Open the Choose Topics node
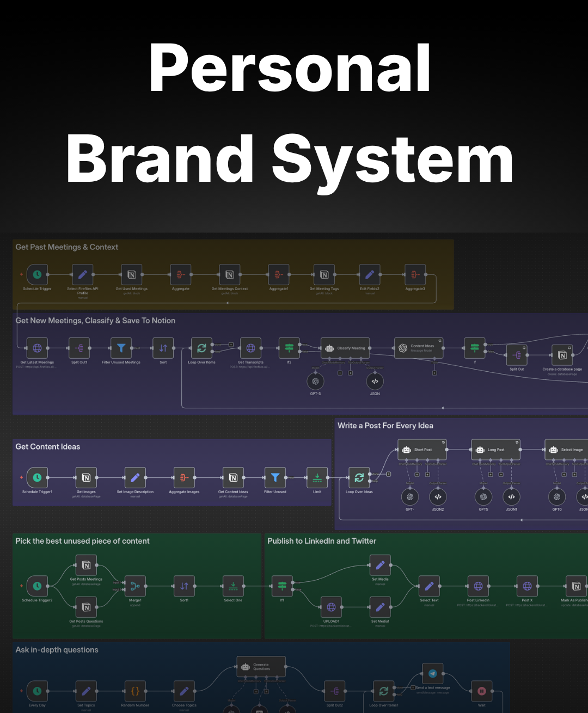This screenshot has height=713, width=588. coord(184,691)
